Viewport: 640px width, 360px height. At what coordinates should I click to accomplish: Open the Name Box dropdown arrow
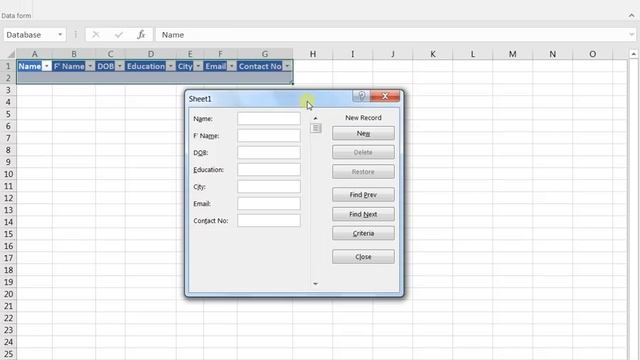pos(60,35)
